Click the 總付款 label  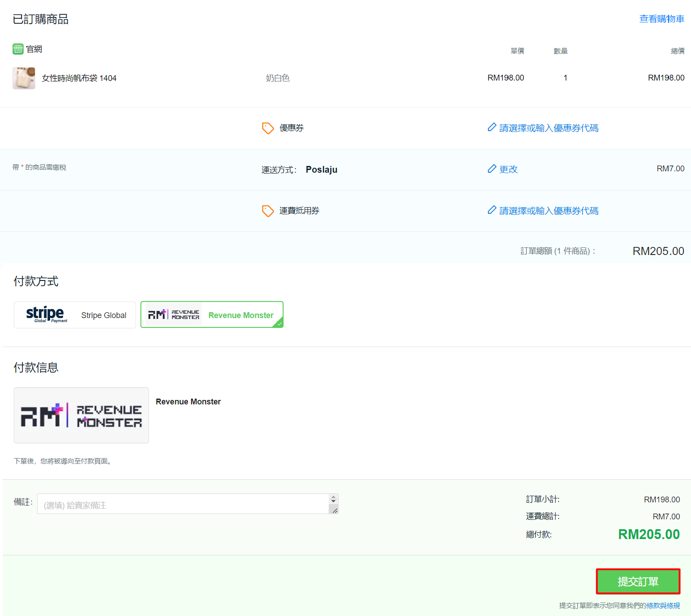tap(539, 535)
